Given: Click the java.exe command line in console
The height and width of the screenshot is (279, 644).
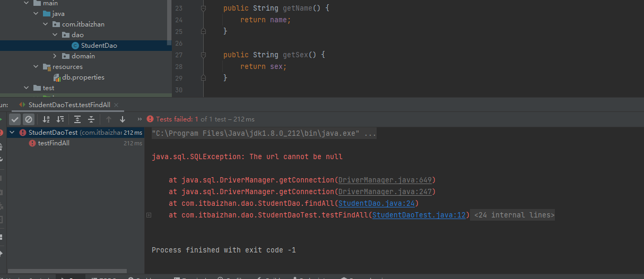Looking at the screenshot, I should (264, 134).
